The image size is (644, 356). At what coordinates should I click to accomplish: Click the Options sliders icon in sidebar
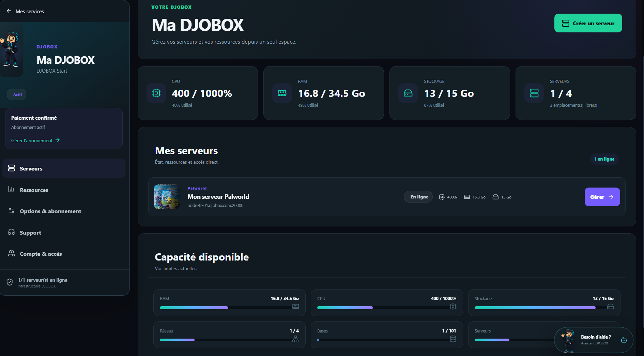(x=12, y=211)
